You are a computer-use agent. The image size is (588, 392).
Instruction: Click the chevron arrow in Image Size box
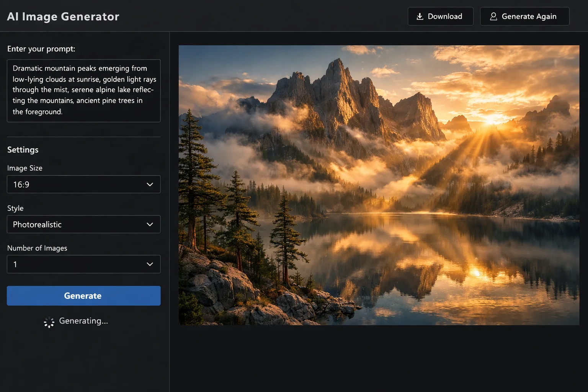click(x=150, y=185)
